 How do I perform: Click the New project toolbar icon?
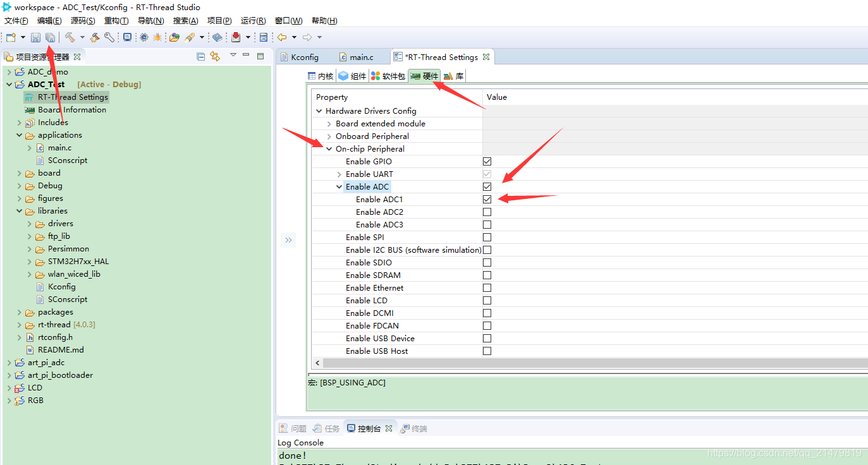[x=11, y=37]
